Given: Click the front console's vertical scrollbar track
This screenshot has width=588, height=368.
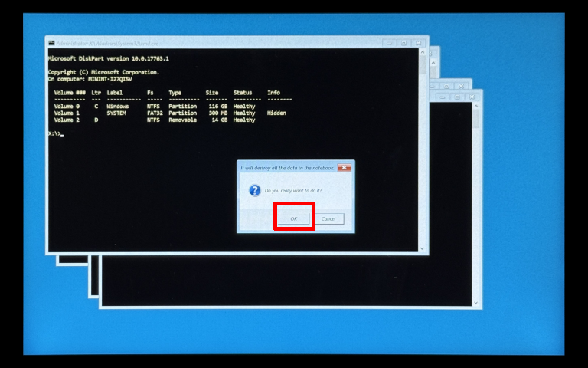Looking at the screenshot, I should [423, 153].
